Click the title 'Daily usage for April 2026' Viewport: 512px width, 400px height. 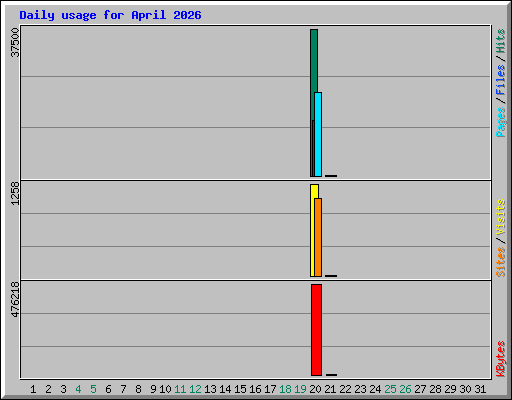[110, 15]
